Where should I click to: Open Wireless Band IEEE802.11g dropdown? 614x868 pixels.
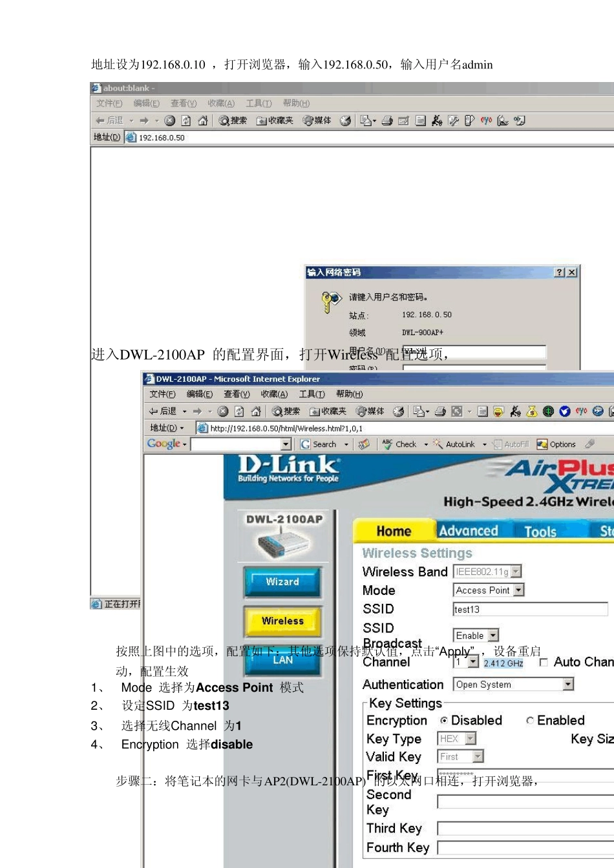click(516, 572)
